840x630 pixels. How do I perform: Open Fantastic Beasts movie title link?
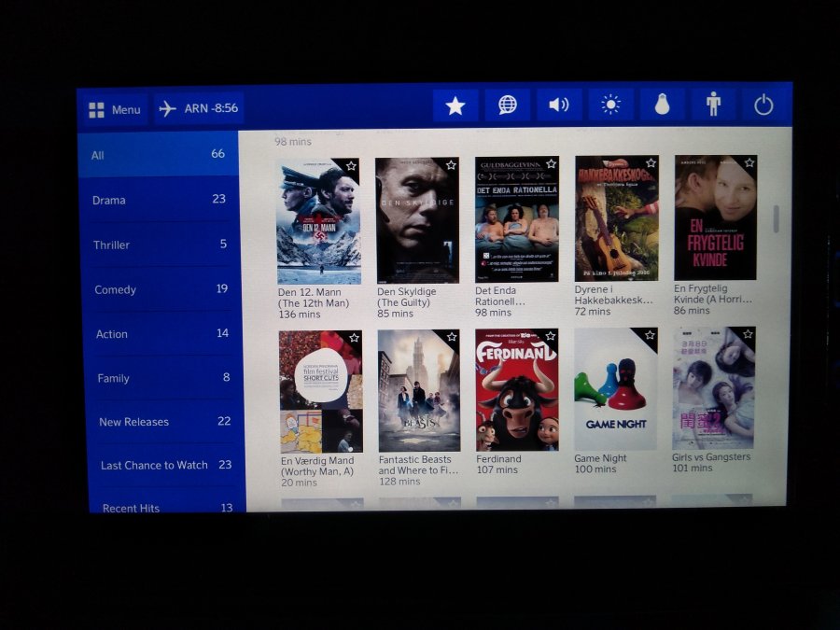418,465
